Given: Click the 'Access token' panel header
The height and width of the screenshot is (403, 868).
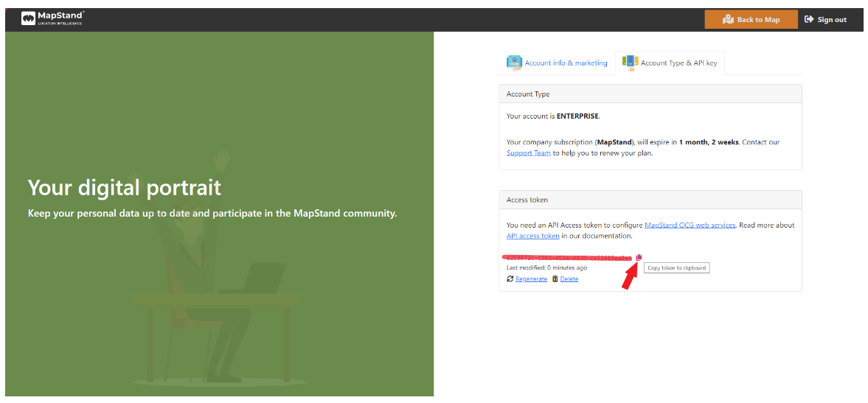Looking at the screenshot, I should (x=650, y=200).
